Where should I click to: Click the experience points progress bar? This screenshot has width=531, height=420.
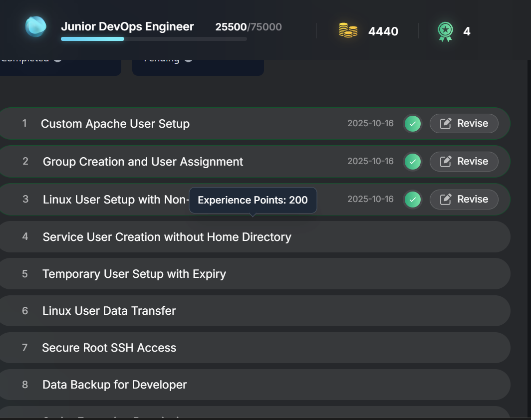coord(154,39)
